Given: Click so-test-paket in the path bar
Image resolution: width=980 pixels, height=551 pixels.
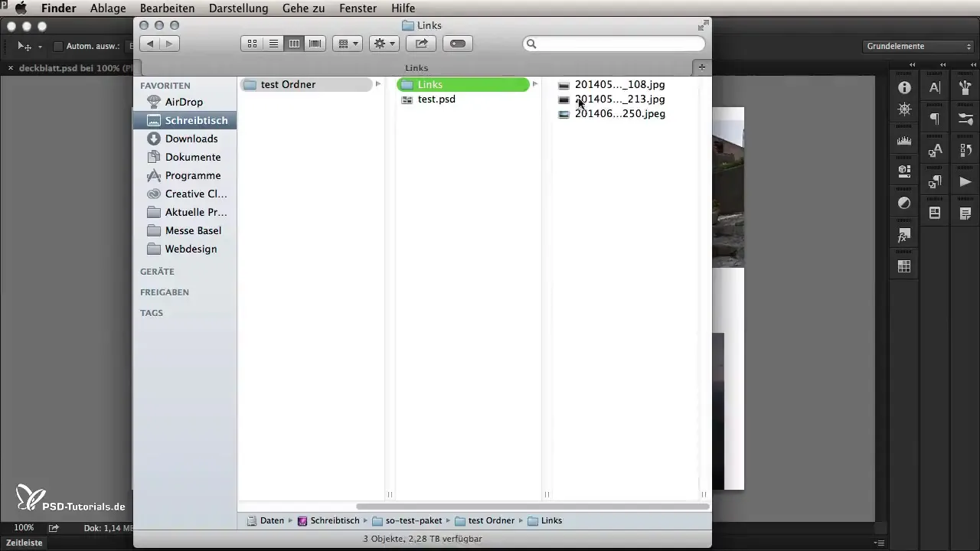Looking at the screenshot, I should (407, 520).
